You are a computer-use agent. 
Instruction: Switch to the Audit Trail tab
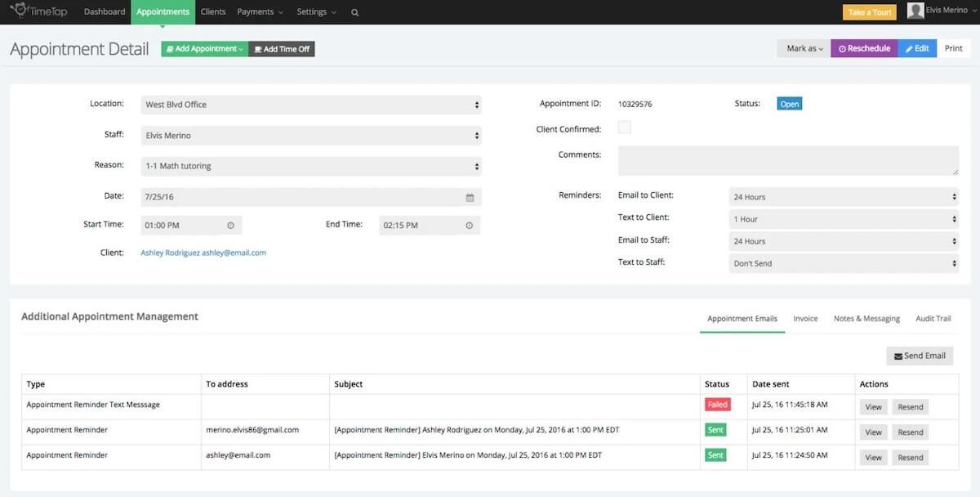pos(933,319)
